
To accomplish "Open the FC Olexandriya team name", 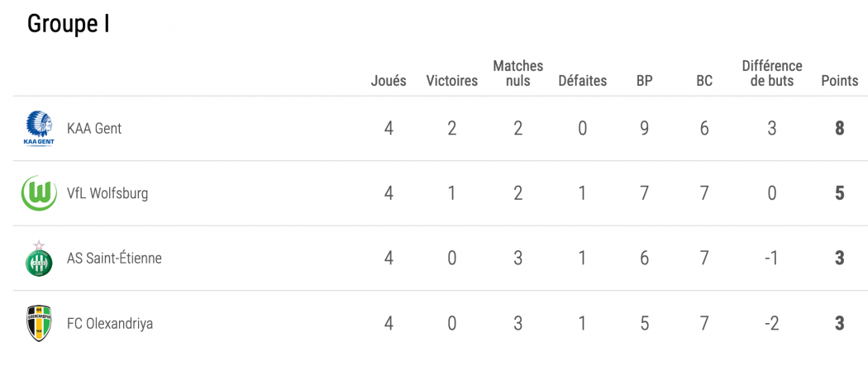I will [110, 324].
